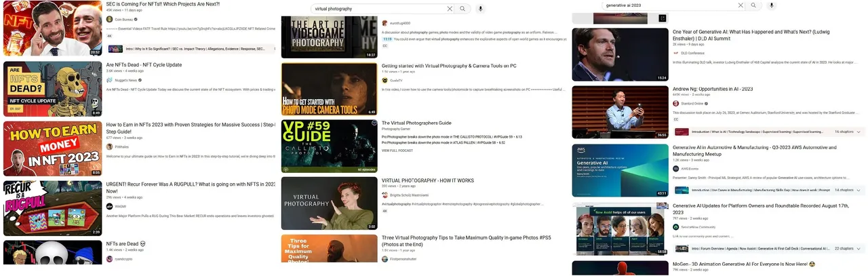Open 'Generative AI in Automotive & Manufacturing' title
The image size is (868, 276).
(755, 151)
